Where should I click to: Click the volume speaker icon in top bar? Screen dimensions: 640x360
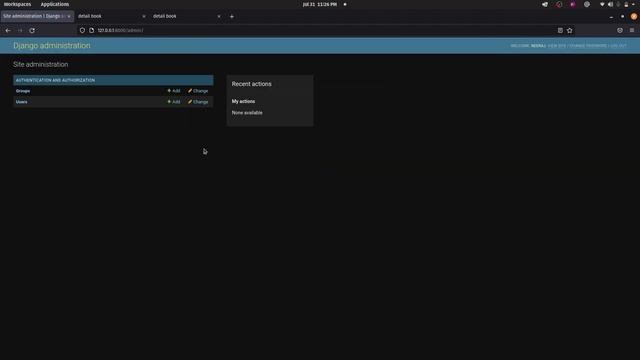click(x=610, y=4)
